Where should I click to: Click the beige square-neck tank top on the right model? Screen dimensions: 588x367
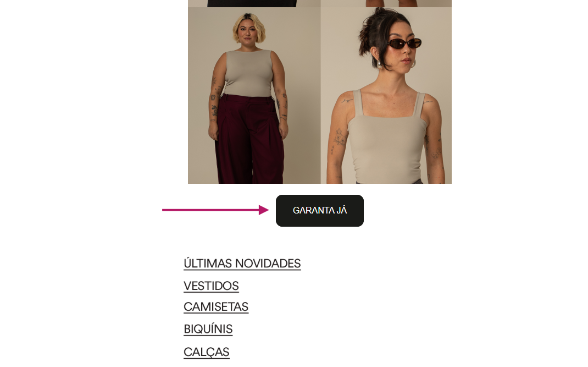click(387, 139)
